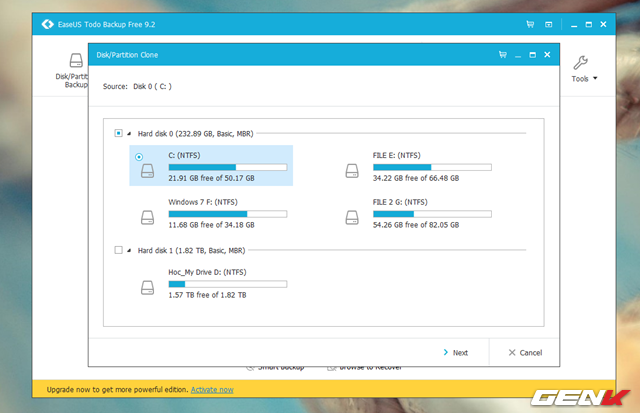Click the FILE 2 G: usage bar
The image size is (640, 413).
pyautogui.click(x=432, y=214)
